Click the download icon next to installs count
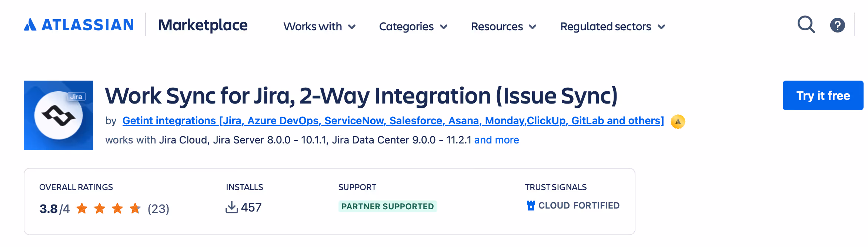 click(231, 207)
